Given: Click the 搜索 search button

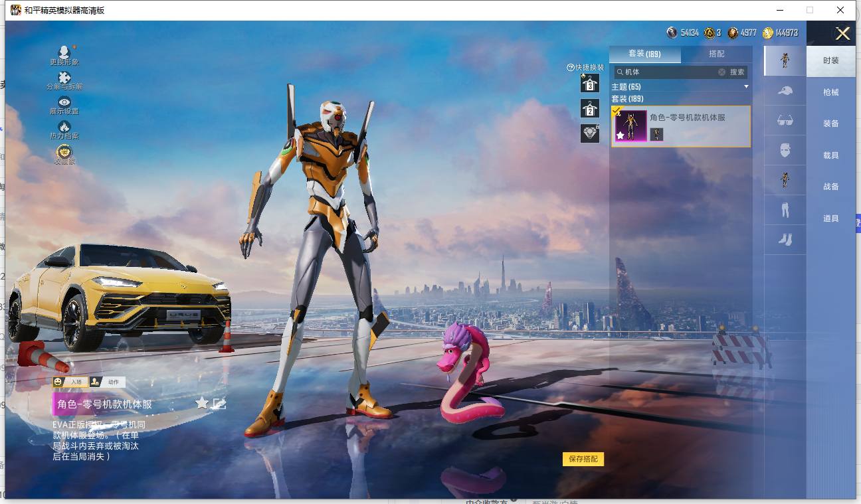Looking at the screenshot, I should [737, 72].
